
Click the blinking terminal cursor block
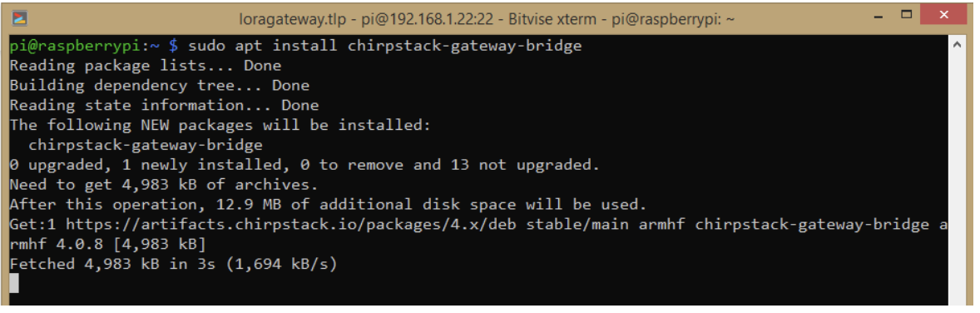pos(14,284)
